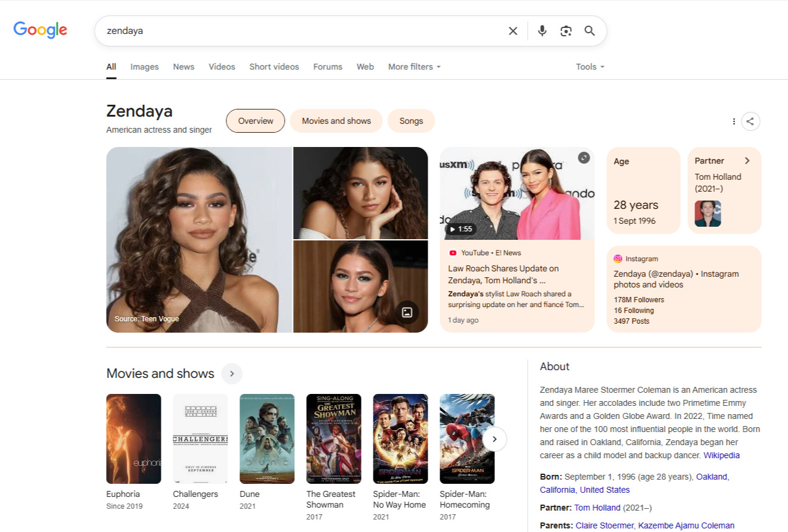Click the 1 day ago timestamp

[463, 320]
